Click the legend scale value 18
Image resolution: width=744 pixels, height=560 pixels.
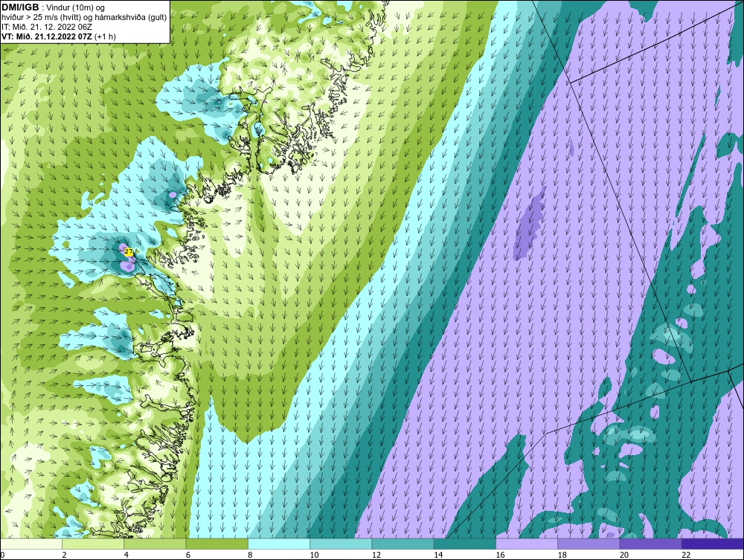(x=562, y=556)
